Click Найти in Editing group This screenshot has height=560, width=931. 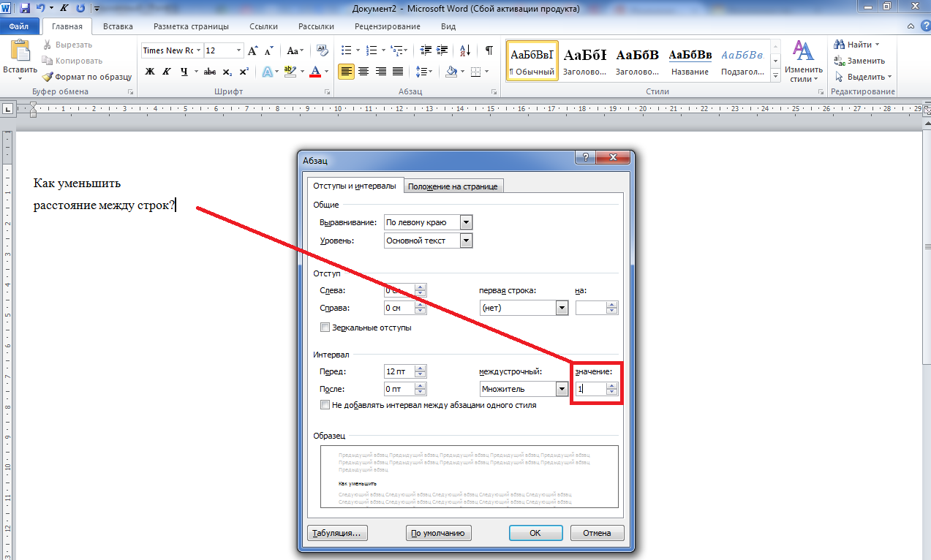pyautogui.click(x=857, y=45)
